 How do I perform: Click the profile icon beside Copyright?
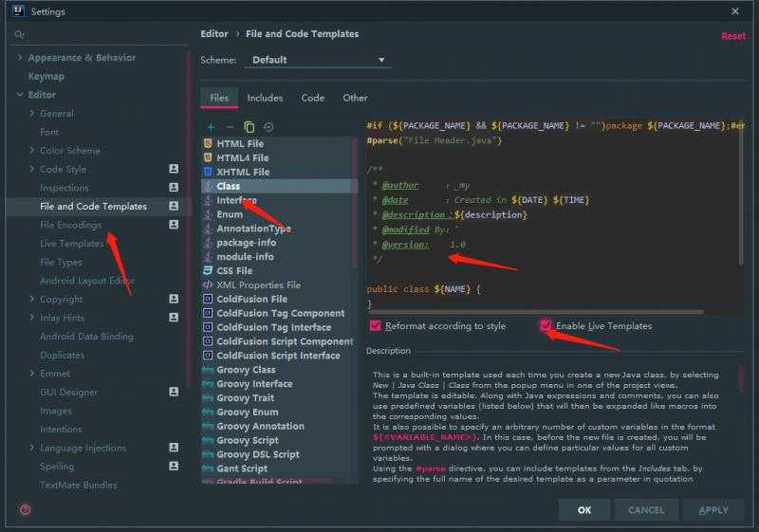click(x=174, y=299)
